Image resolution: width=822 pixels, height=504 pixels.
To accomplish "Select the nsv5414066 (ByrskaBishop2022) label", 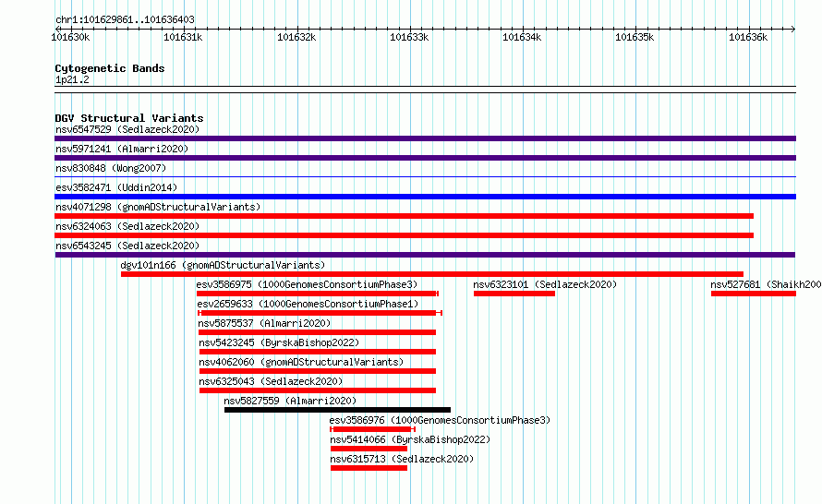I will click(x=410, y=439).
